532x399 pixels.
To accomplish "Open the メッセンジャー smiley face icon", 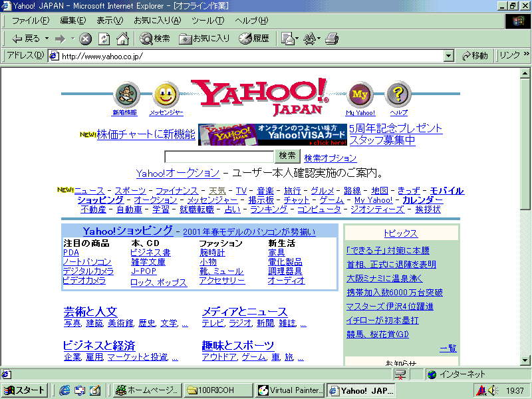I will pyautogui.click(x=165, y=94).
